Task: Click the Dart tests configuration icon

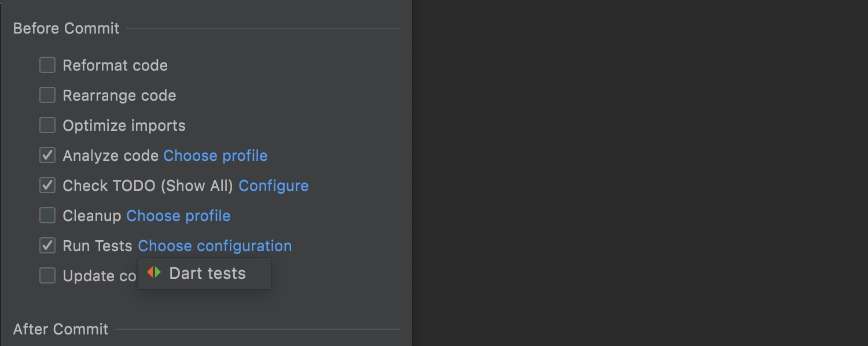Action: click(x=154, y=273)
